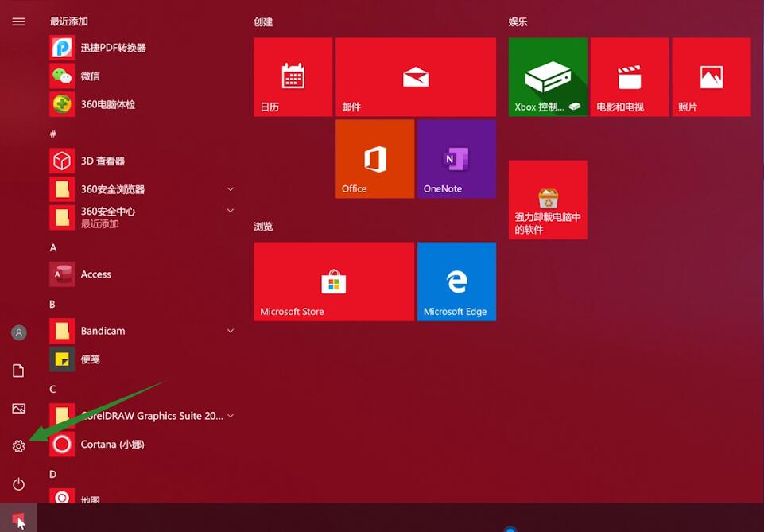The width and height of the screenshot is (764, 532).
Task: Open the Settings gear icon
Action: coord(18,446)
